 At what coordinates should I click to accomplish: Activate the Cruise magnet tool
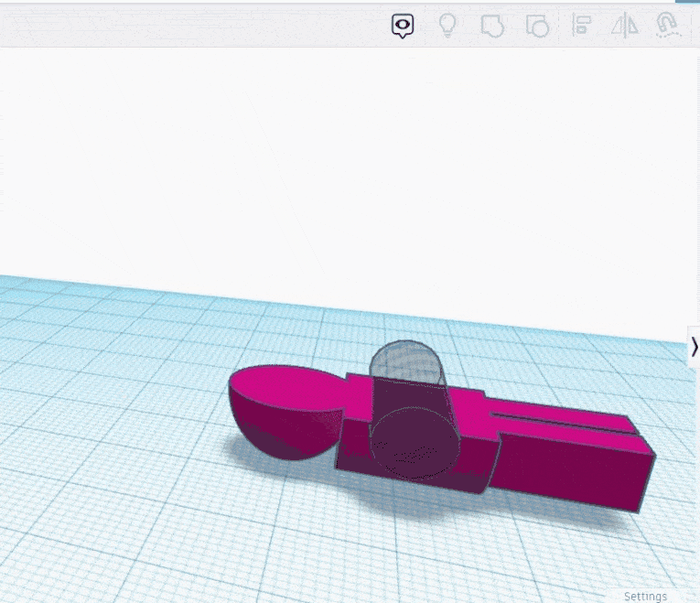pos(668,25)
